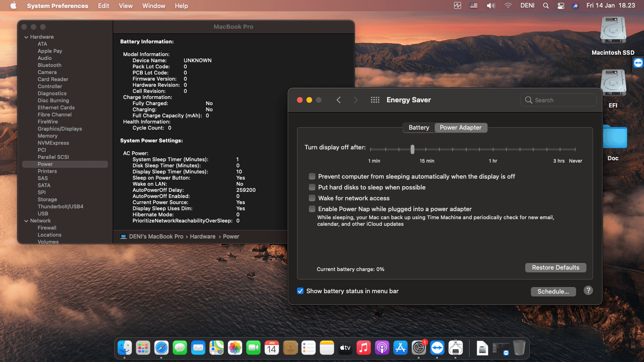The height and width of the screenshot is (362, 644).
Task: Open Finder from the Dock
Action: pyautogui.click(x=125, y=348)
